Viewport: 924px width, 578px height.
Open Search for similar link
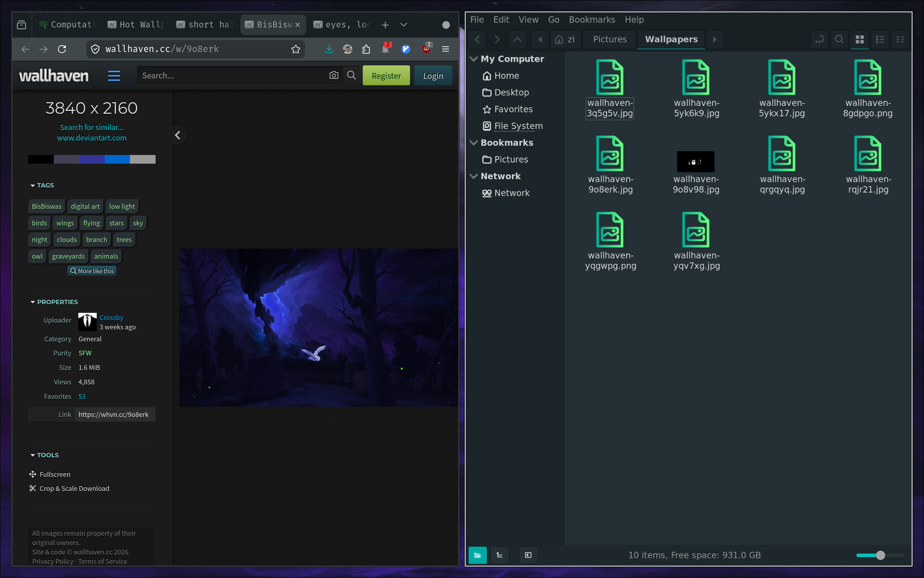tap(92, 127)
